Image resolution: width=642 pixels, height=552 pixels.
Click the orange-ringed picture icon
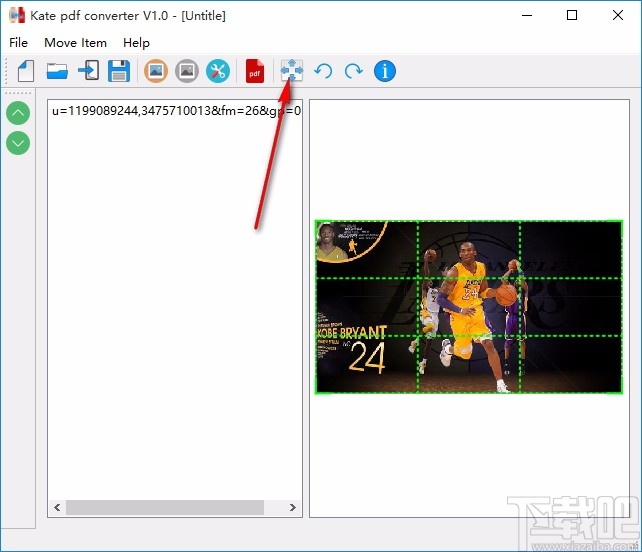tap(156, 71)
